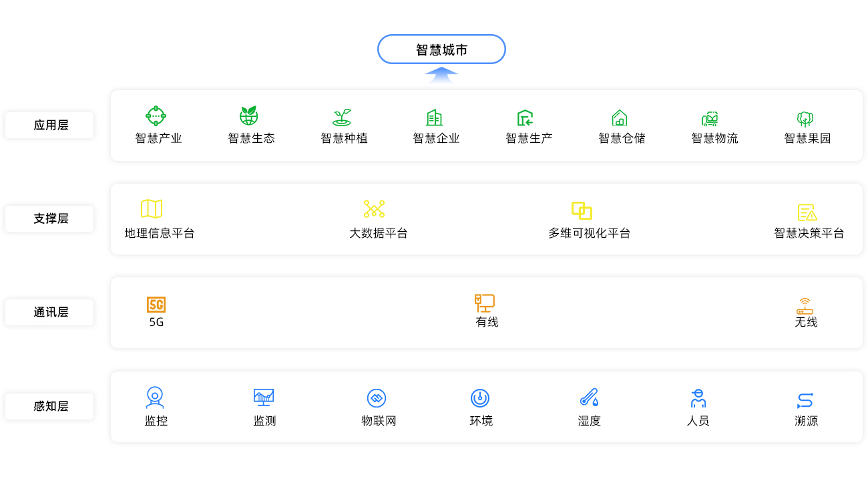Select the 智慧产业 icon
The image size is (868, 479).
(x=157, y=114)
